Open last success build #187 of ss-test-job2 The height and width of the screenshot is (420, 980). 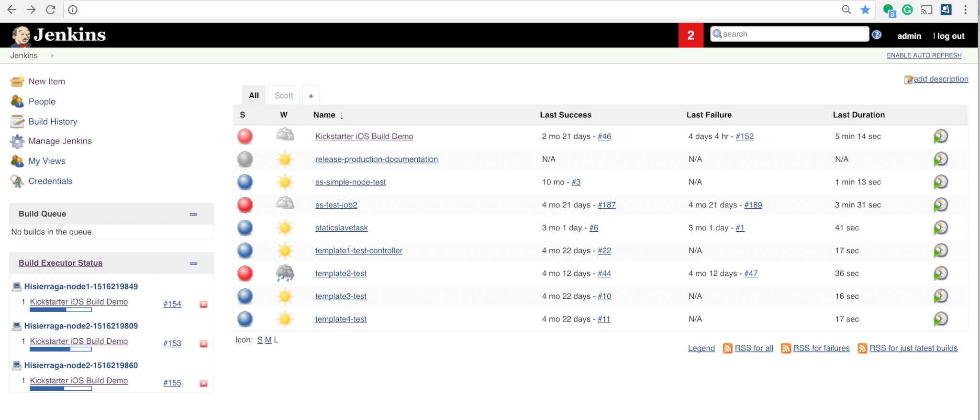pos(607,205)
